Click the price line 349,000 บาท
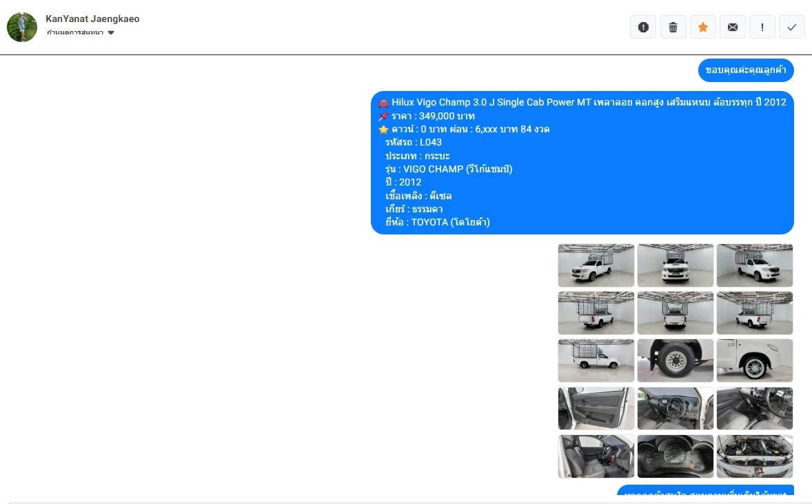 pyautogui.click(x=427, y=116)
